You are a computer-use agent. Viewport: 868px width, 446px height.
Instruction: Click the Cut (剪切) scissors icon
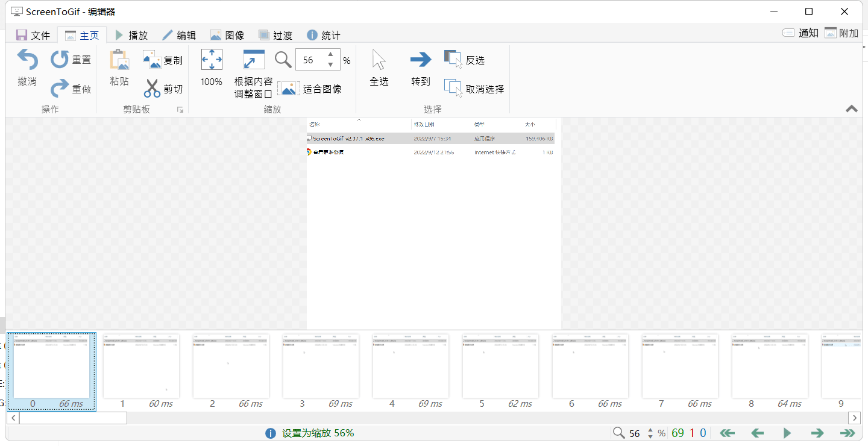pos(153,89)
